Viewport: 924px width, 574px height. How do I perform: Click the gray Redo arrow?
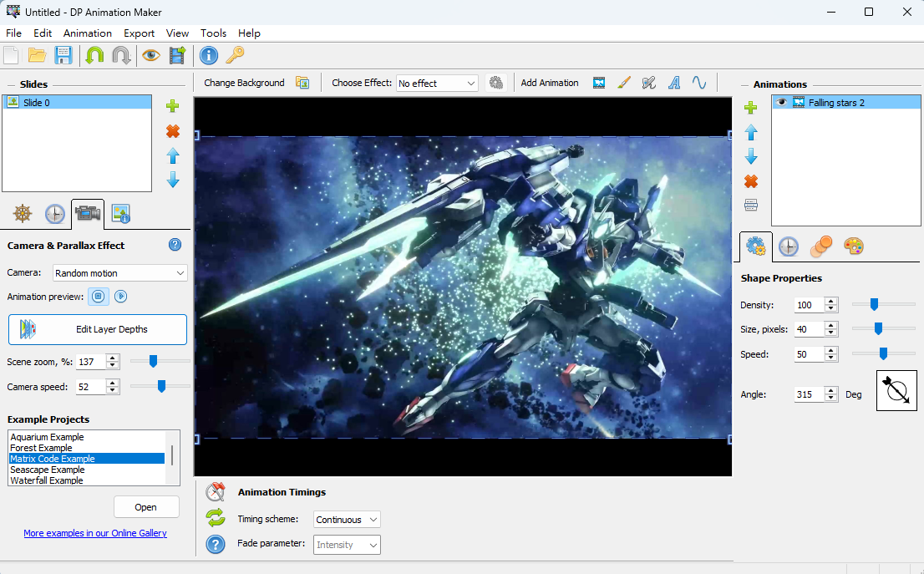tap(121, 55)
